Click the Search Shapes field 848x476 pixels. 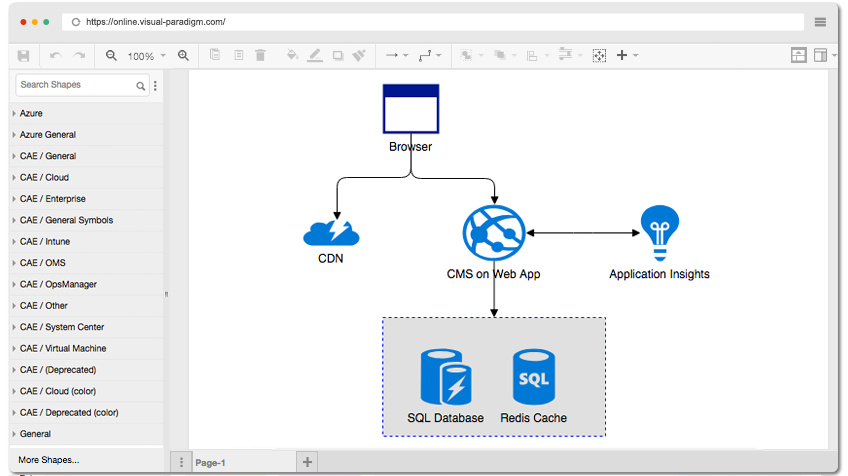[x=82, y=85]
